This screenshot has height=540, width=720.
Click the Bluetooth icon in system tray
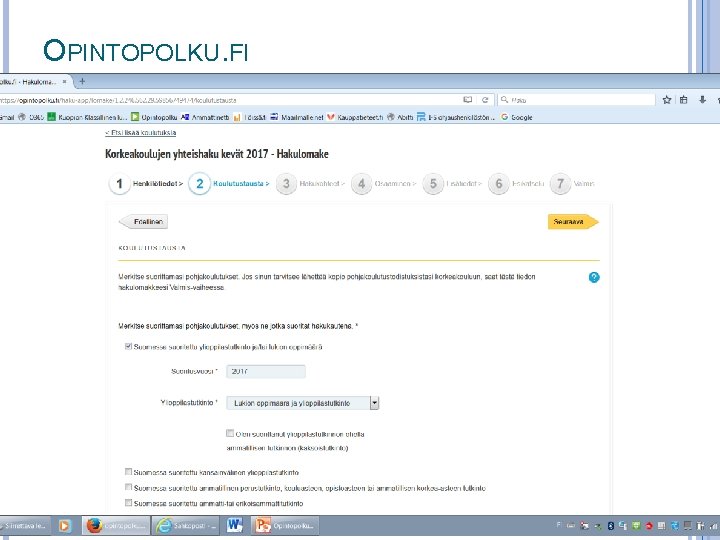[611, 526]
